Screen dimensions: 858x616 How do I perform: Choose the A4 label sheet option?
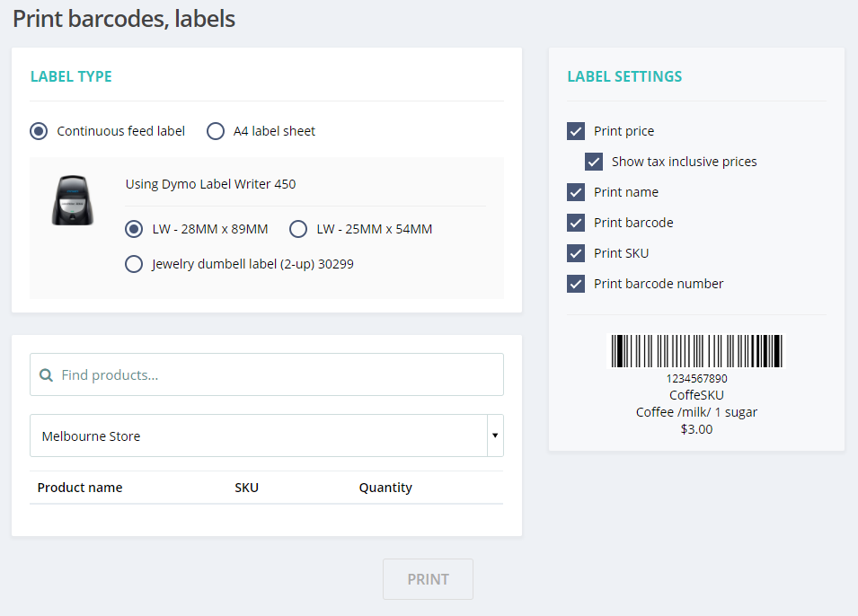(x=216, y=131)
